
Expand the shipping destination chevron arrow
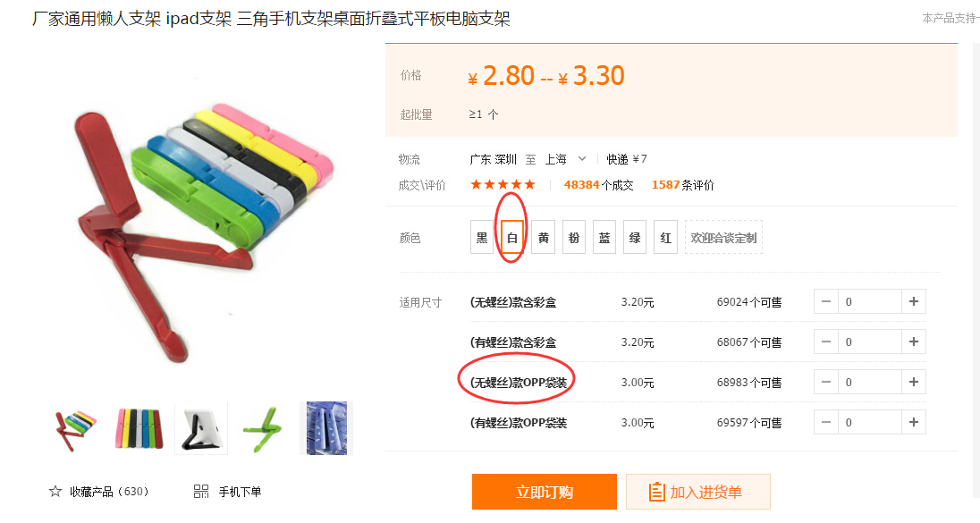582,159
